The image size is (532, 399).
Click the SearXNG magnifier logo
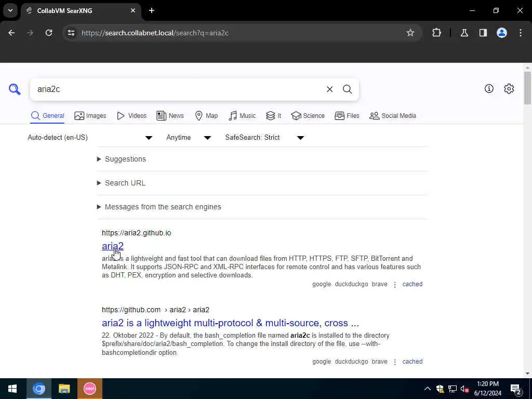(15, 89)
